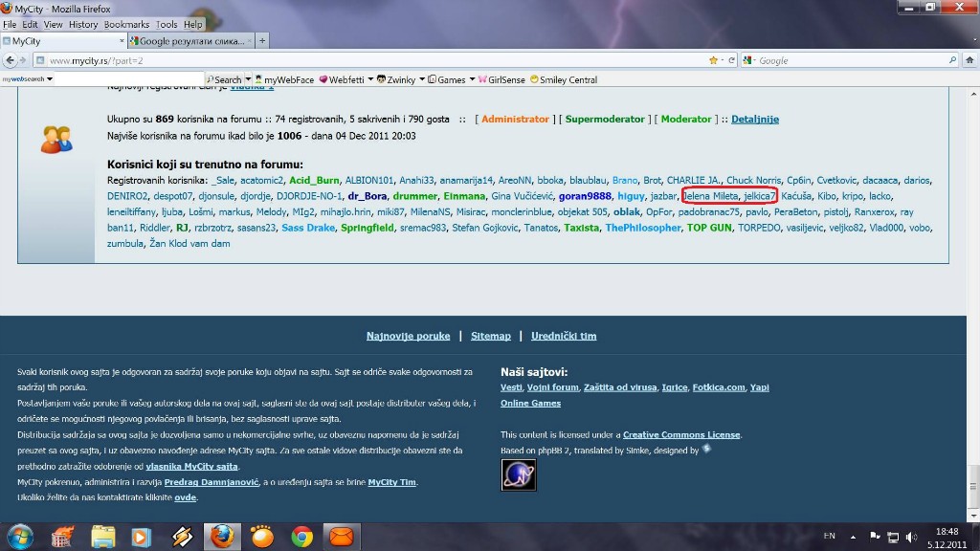Click the browser Back arrow button
Image resolution: width=980 pixels, height=551 pixels.
pyautogui.click(x=10, y=60)
